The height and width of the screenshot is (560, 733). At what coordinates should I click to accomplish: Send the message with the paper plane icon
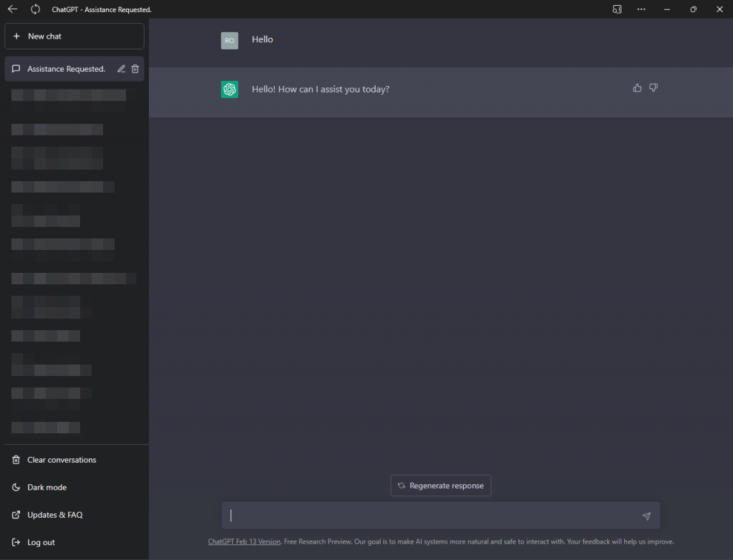[646, 516]
